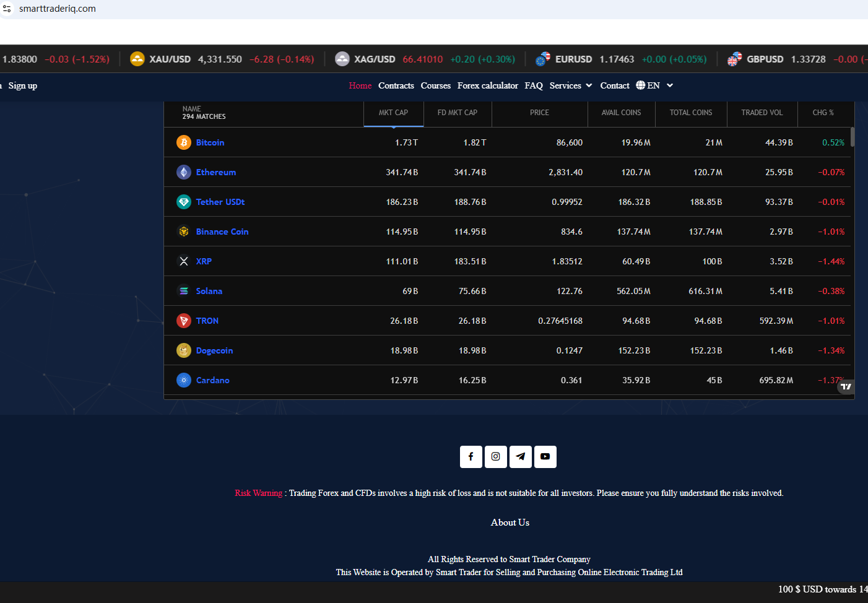
Task: Open the Facebook social icon
Action: tap(471, 457)
